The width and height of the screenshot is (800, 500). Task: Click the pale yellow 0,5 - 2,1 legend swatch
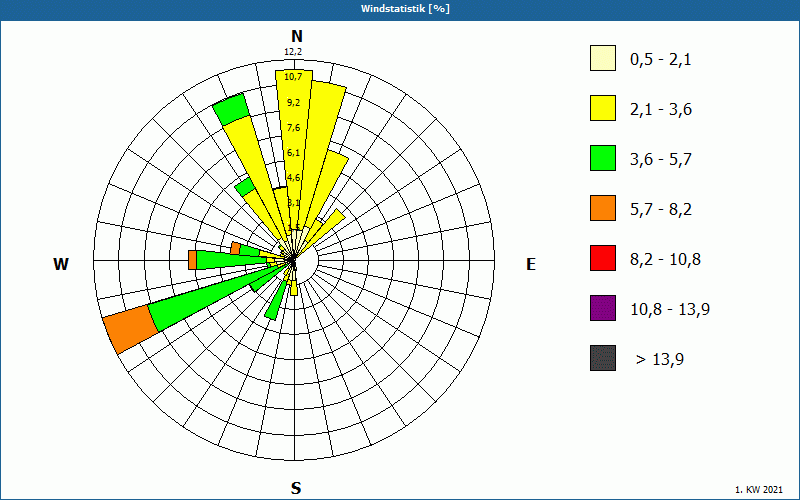[603, 58]
